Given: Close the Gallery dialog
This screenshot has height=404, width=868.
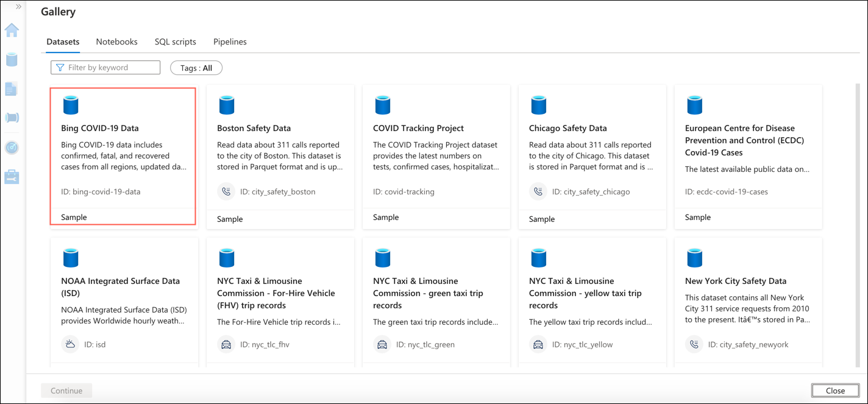Looking at the screenshot, I should (x=835, y=391).
